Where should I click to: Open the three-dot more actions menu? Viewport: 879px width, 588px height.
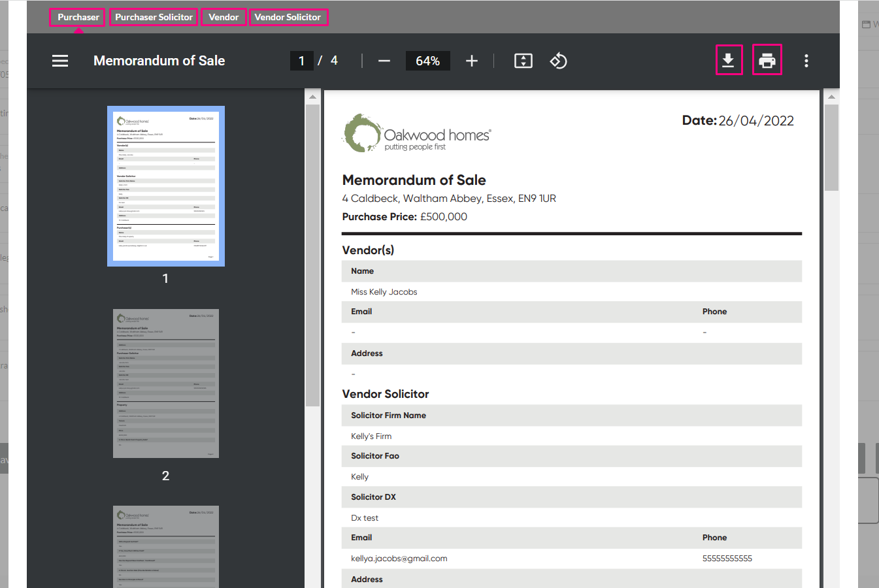coord(806,61)
